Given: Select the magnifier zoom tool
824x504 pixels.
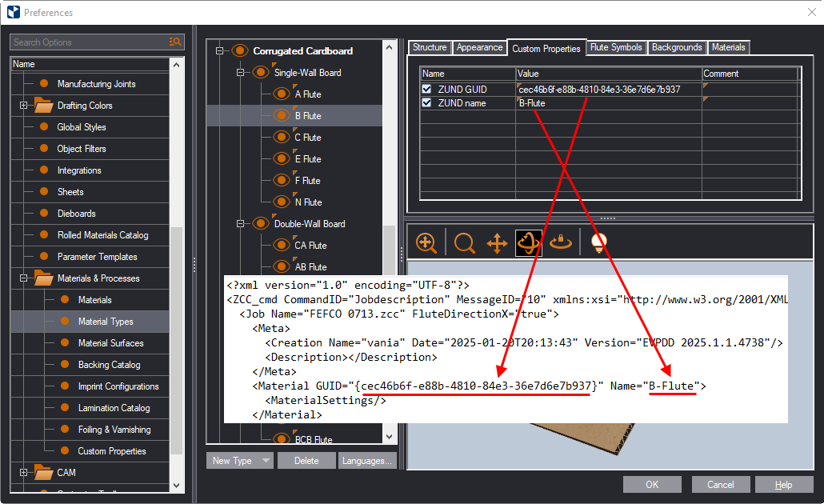Looking at the screenshot, I should tap(465, 243).
